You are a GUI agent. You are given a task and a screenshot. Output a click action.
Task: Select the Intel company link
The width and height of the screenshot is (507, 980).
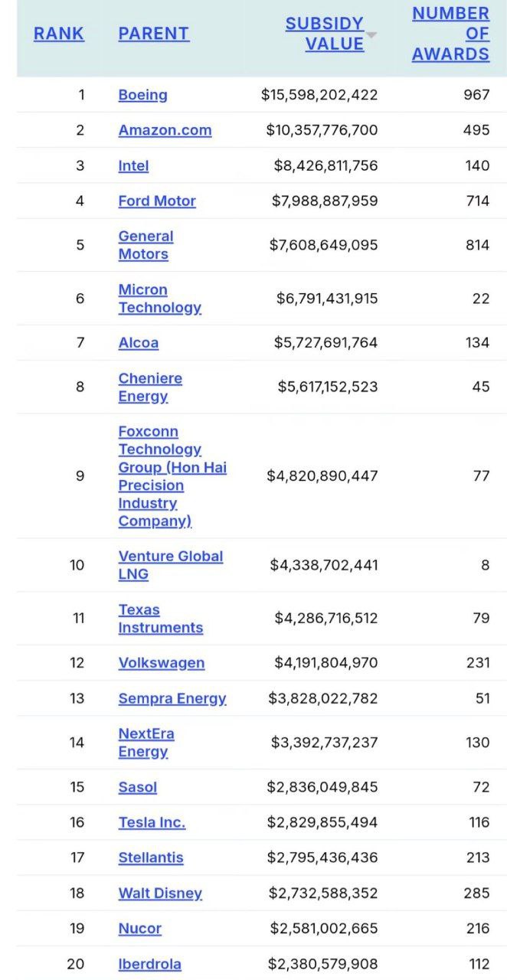(133, 165)
